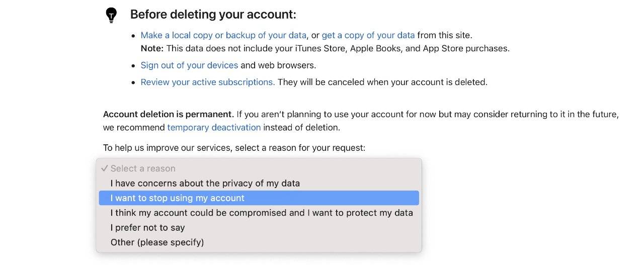Open the local copy or backup link
644x267 pixels.
[223, 35]
